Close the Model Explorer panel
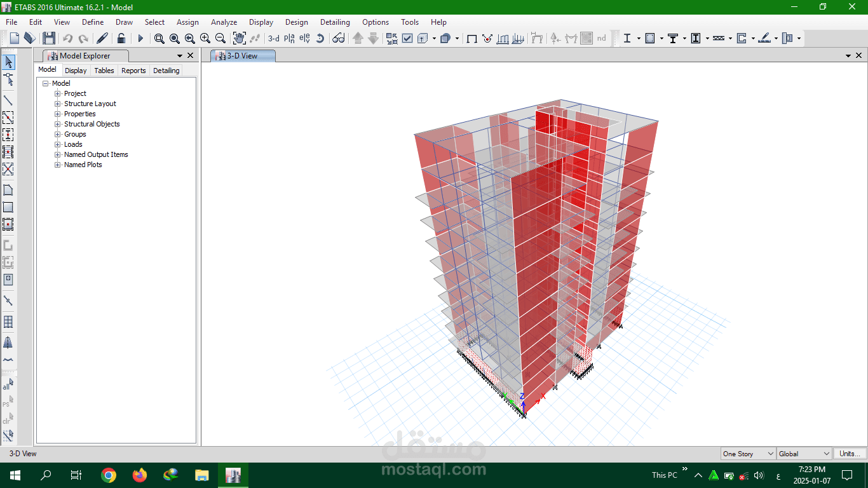This screenshot has height=488, width=868. coord(190,56)
